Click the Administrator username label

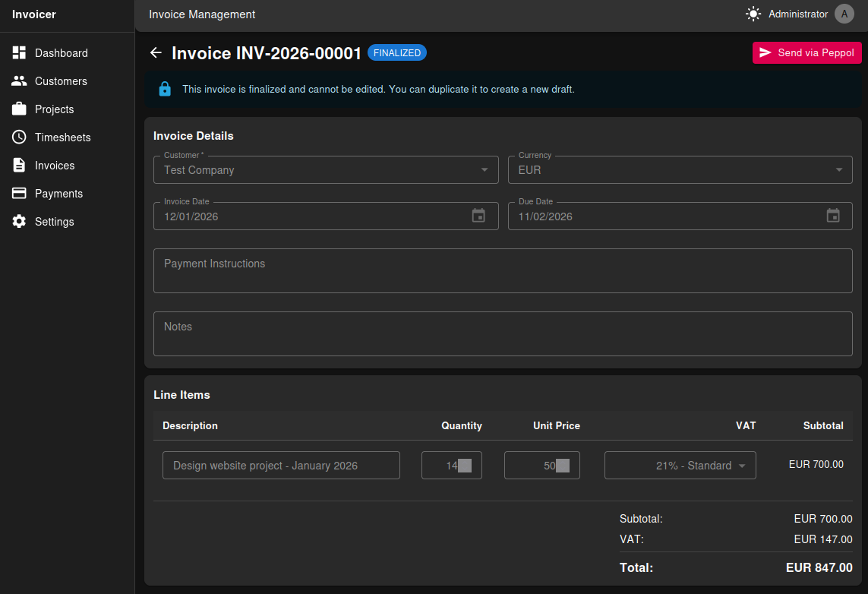coord(797,14)
